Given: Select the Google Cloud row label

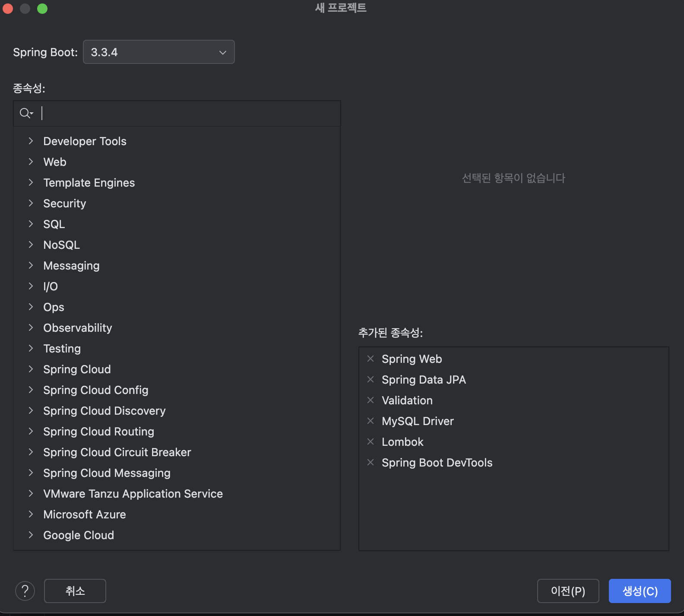Looking at the screenshot, I should coord(79,535).
